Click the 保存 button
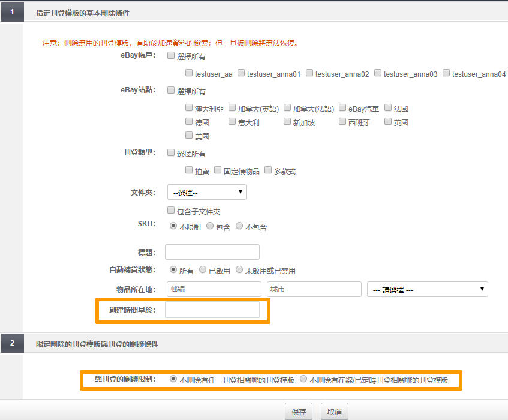Image resolution: width=508 pixels, height=420 pixels. (x=299, y=412)
